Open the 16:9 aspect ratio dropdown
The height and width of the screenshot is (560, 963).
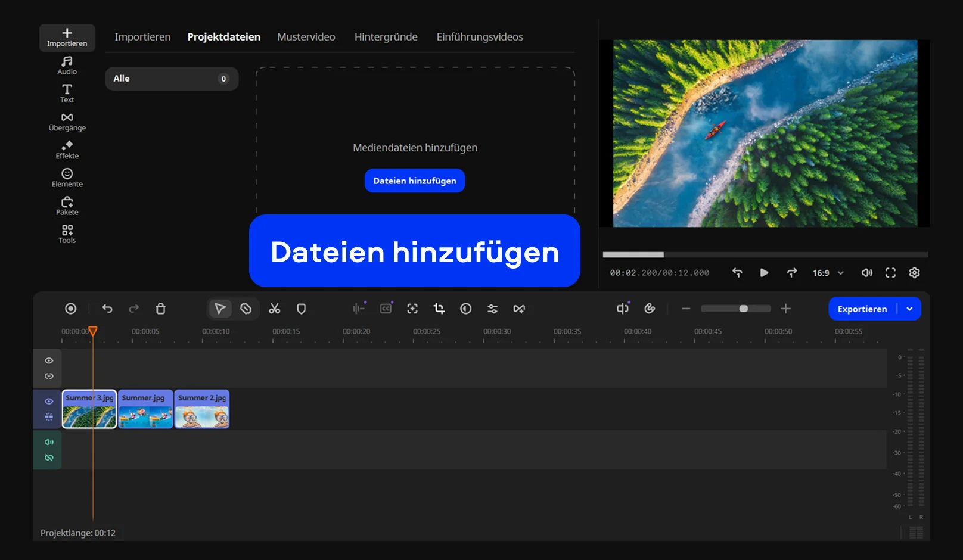coord(828,273)
